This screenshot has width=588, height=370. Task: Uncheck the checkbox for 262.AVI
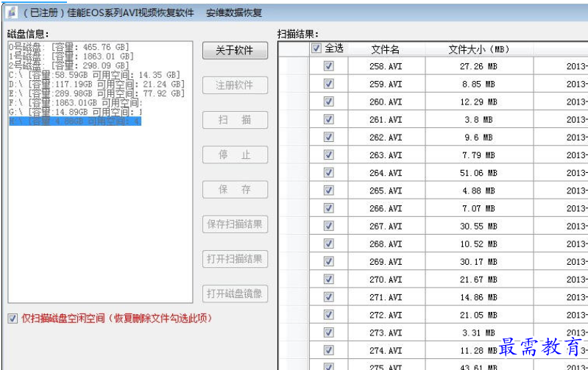click(x=328, y=138)
